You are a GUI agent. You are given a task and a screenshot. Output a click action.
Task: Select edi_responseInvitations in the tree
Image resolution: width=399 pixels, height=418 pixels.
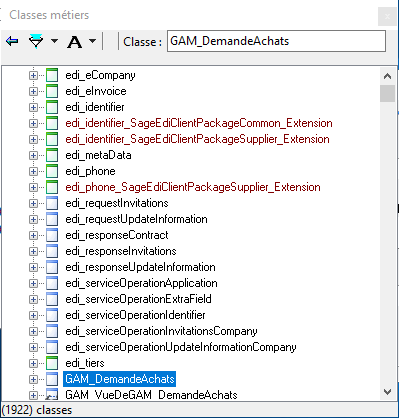point(121,251)
